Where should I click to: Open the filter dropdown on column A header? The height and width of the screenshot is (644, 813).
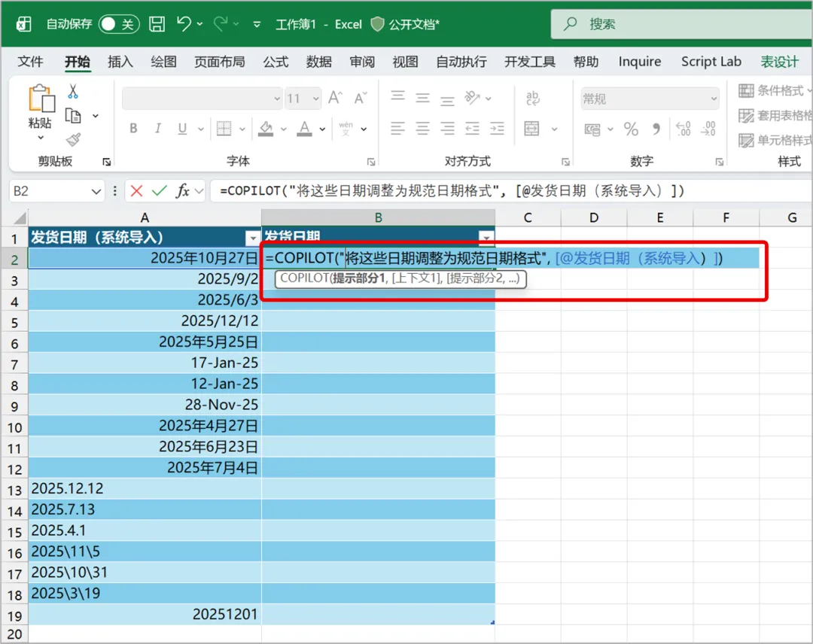[252, 238]
